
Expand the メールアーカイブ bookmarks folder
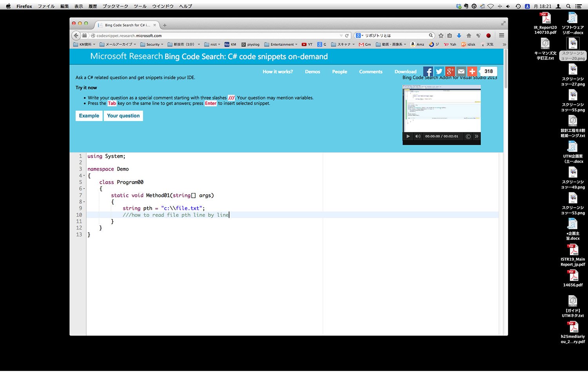pos(118,44)
